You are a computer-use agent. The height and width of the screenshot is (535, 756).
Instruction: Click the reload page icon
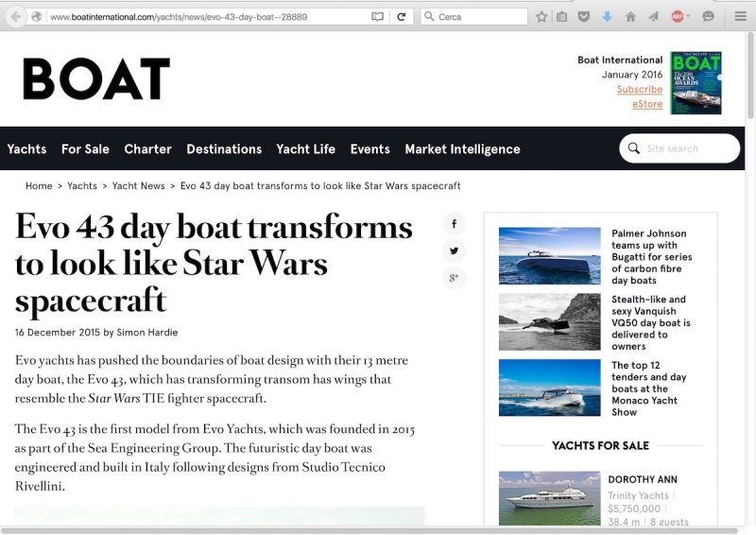click(402, 17)
